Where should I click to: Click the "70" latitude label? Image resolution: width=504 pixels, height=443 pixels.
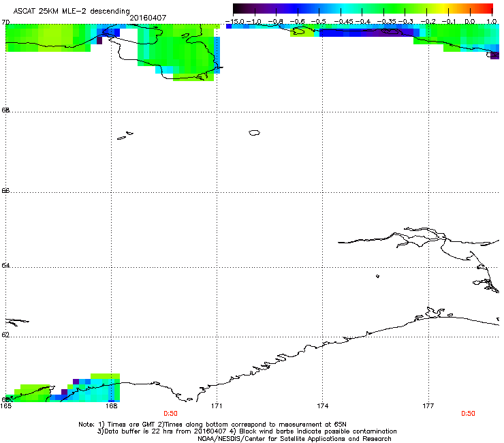[5, 22]
